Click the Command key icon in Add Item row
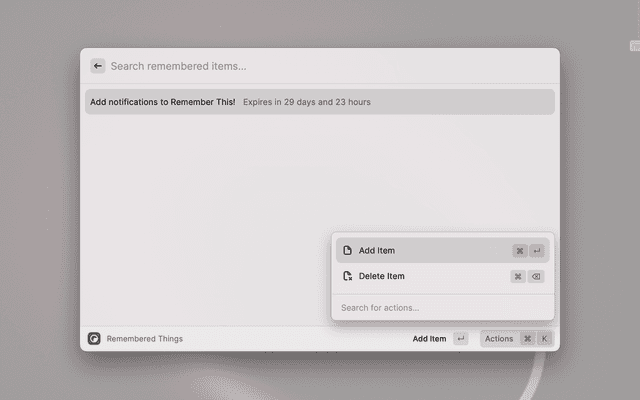640x400 pixels. (519, 251)
